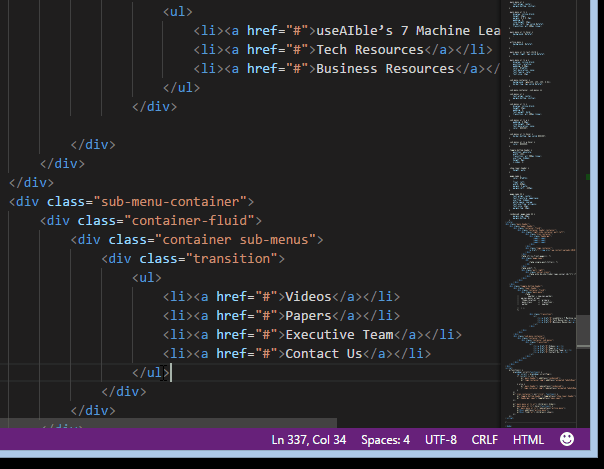Open Go to Line via Ln 337, Col 34

click(309, 440)
